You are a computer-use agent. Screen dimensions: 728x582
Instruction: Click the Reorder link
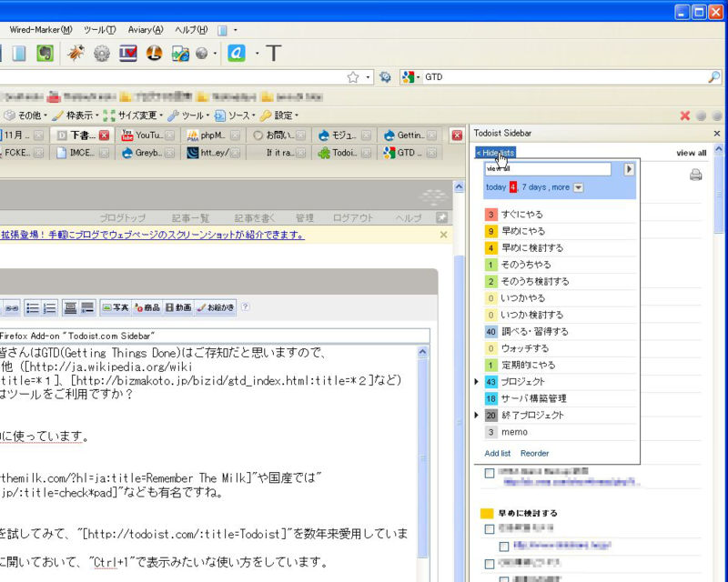534,454
